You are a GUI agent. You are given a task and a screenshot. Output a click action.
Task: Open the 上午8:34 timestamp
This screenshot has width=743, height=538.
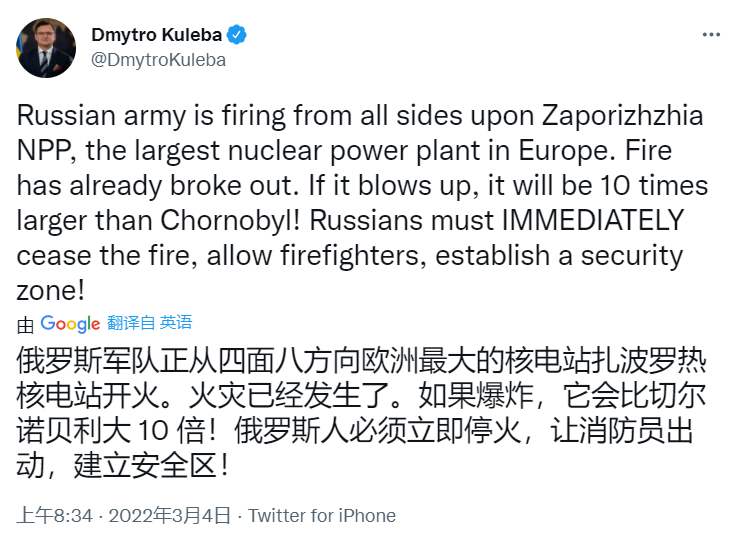click(54, 515)
